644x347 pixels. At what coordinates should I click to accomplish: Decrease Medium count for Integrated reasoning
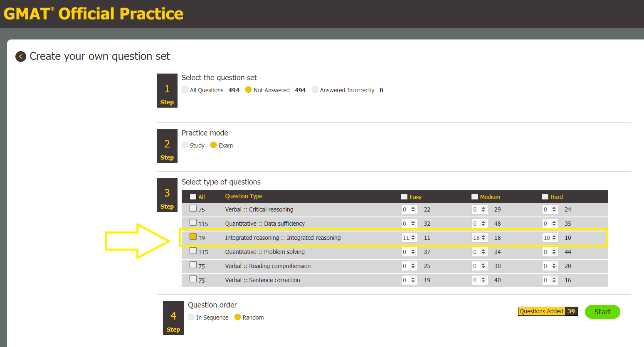pos(484,239)
